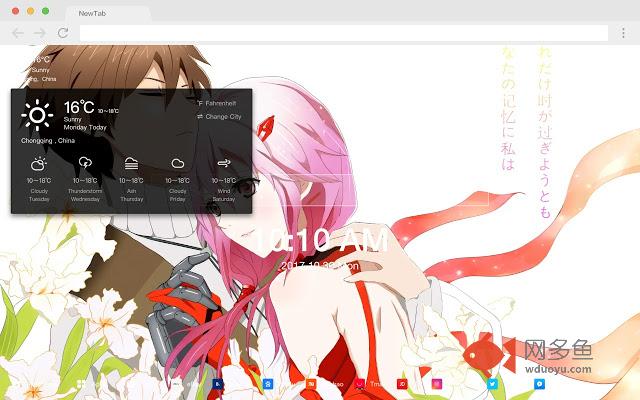Go forward using the browser forward arrow
640x400 pixels.
(x=40, y=33)
